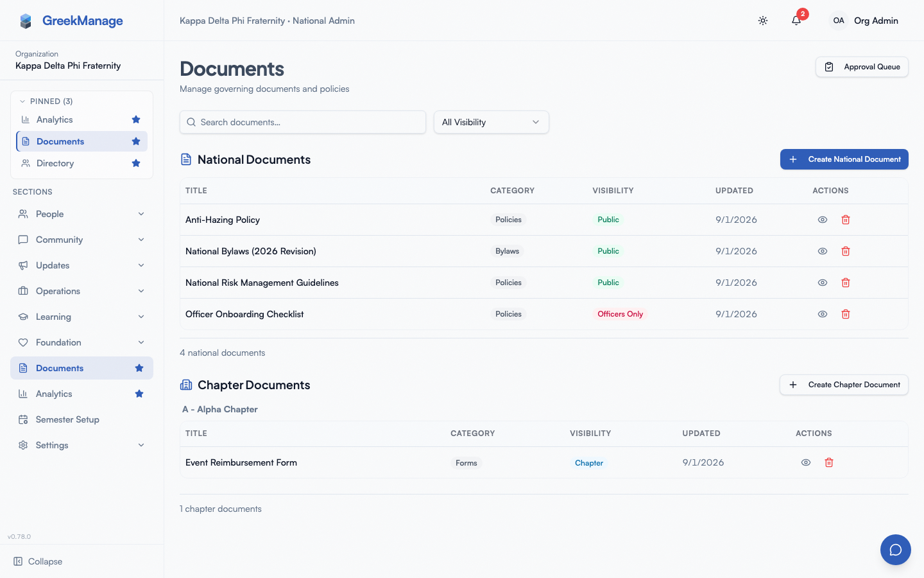Unpin Directory star in pinned list
This screenshot has height=578, width=924.
(x=136, y=163)
